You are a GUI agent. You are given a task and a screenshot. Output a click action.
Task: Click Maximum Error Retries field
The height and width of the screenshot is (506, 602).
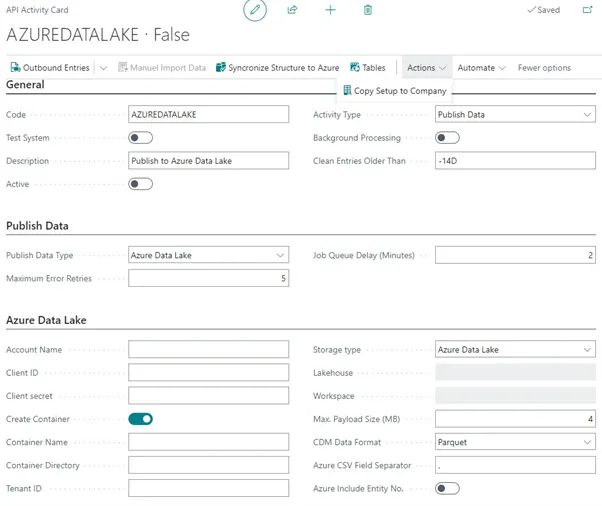tap(208, 278)
